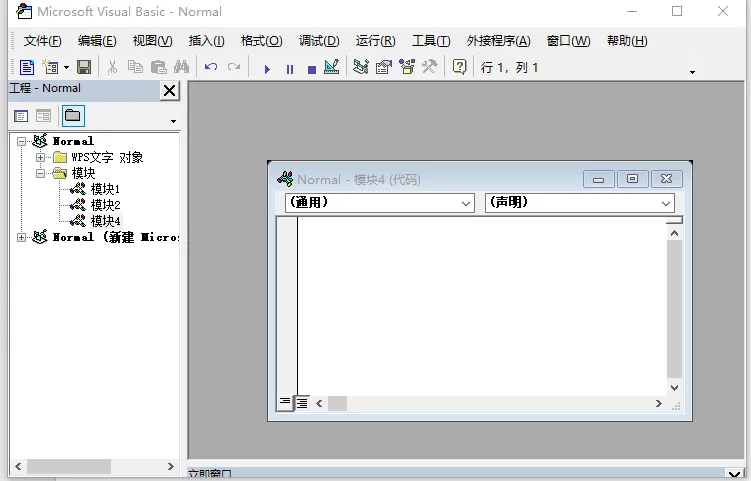
Task: Open the 调试(D) menu
Action: coord(319,41)
